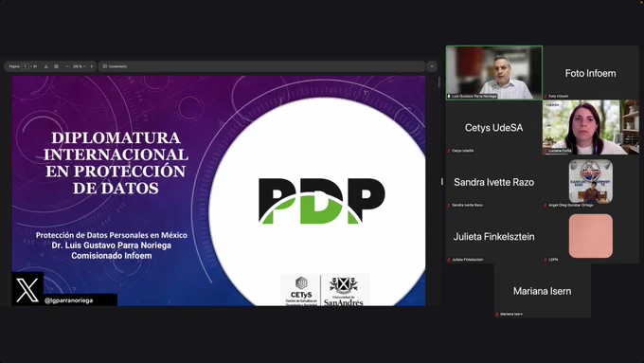Open the zoom percentage dropdown
644x363 pixels.
pyautogui.click(x=79, y=66)
